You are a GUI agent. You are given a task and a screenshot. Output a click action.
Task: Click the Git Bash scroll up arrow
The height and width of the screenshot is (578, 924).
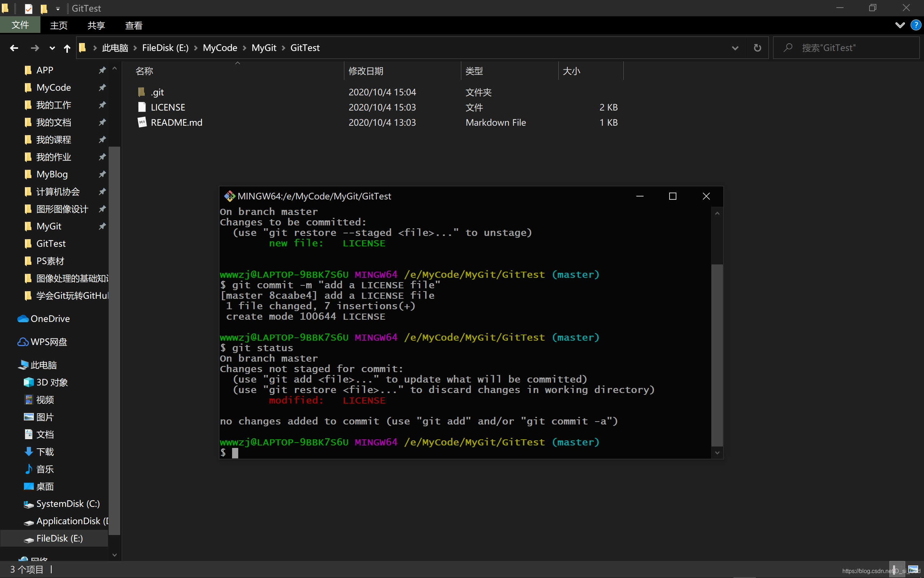[718, 213]
